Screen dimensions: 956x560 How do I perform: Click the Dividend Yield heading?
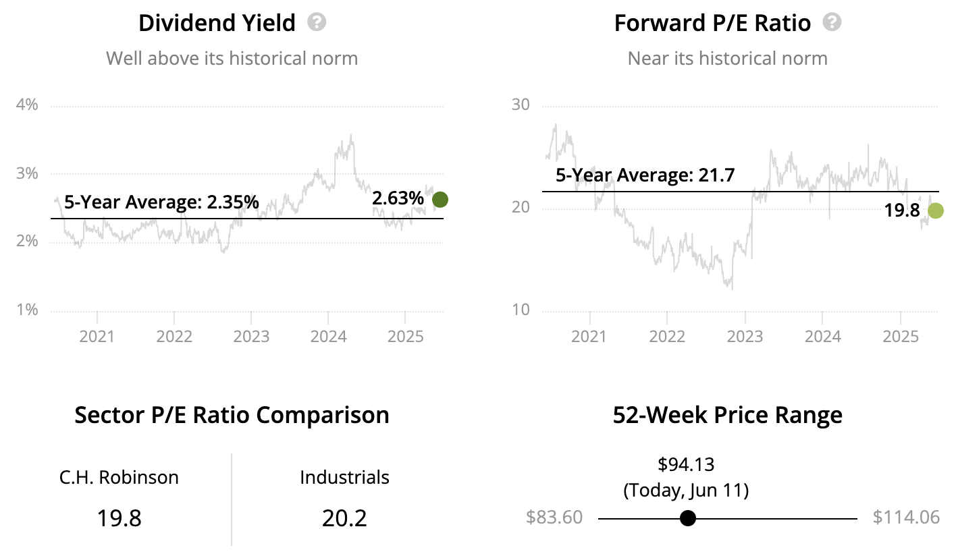pos(217,23)
